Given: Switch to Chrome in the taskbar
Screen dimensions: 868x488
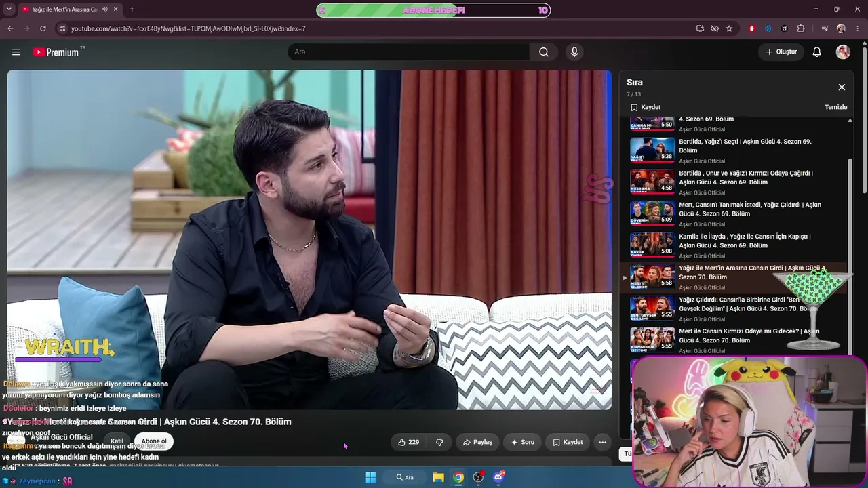Looking at the screenshot, I should point(458,477).
